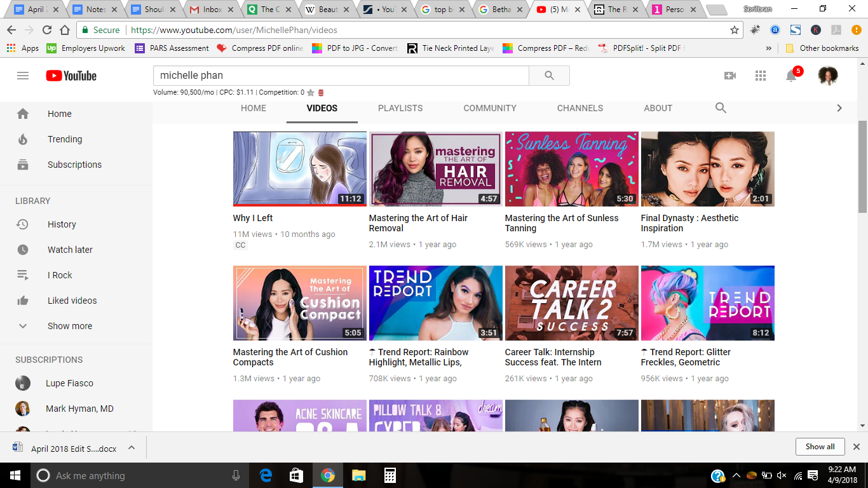
Task: Switch to the ABOUT tab
Action: (658, 108)
